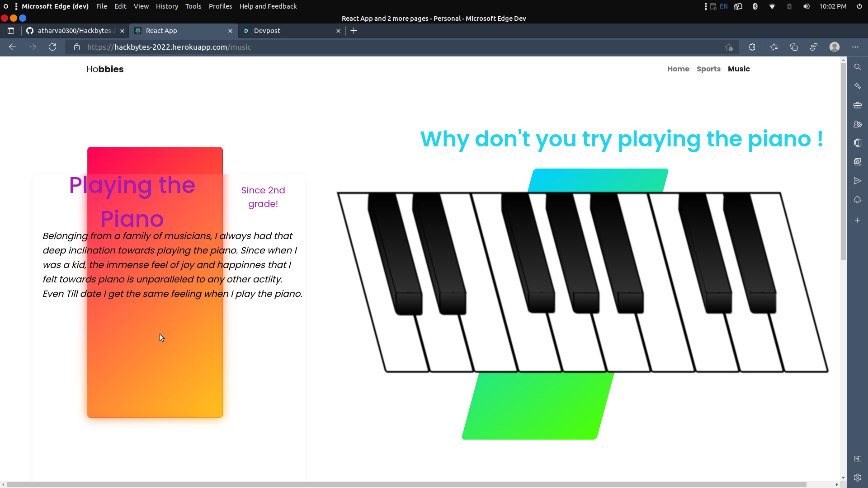Screen dimensions: 868x488
Task: Open the Settings and more ellipsis menu
Action: click(855, 47)
